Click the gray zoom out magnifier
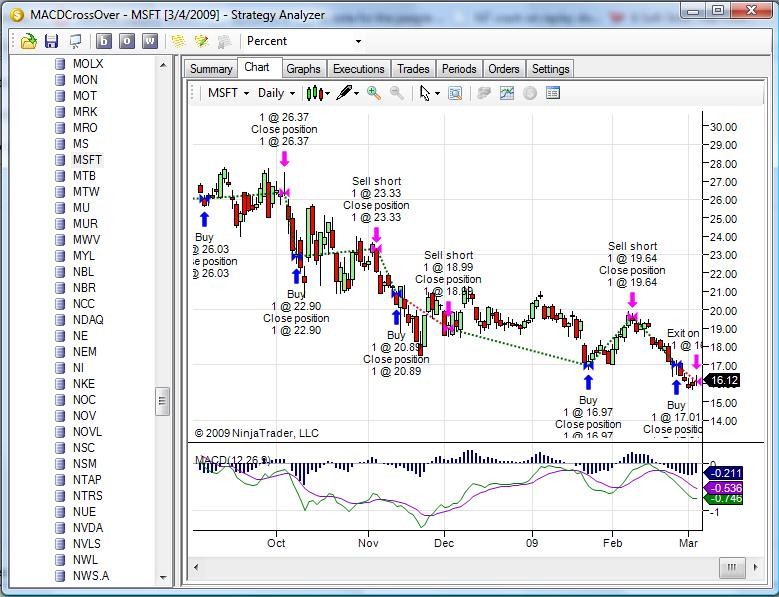The height and width of the screenshot is (597, 779). point(396,93)
